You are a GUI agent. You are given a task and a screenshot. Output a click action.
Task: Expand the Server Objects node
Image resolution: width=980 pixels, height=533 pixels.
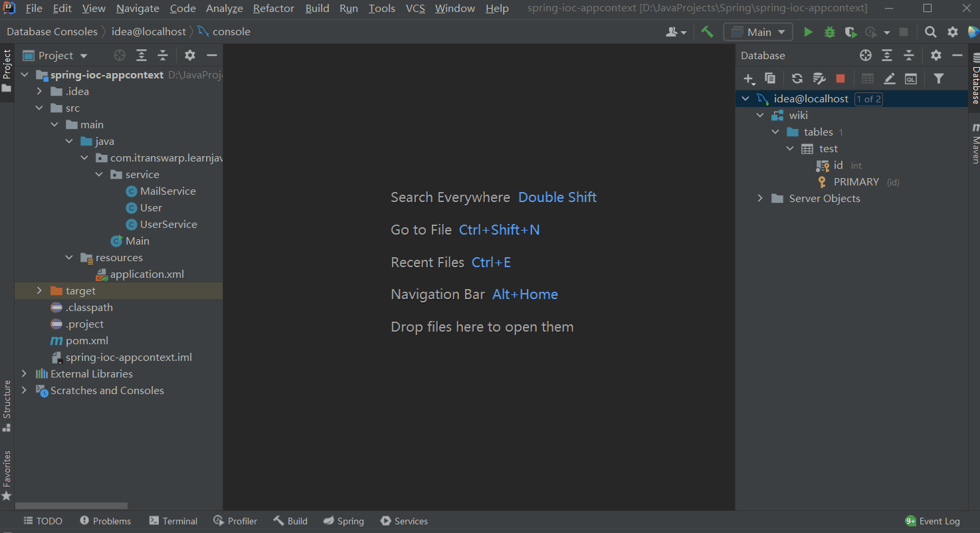click(x=761, y=199)
